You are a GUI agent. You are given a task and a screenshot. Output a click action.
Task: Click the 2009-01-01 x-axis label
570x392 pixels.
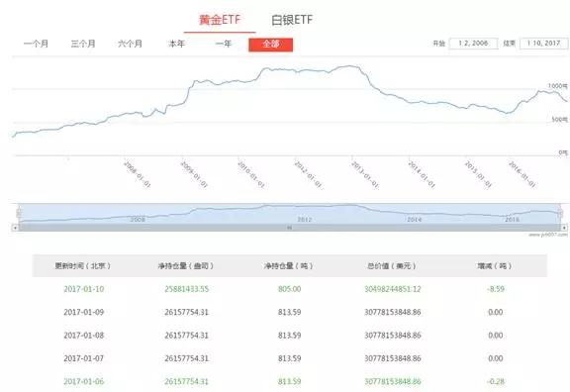click(x=194, y=174)
